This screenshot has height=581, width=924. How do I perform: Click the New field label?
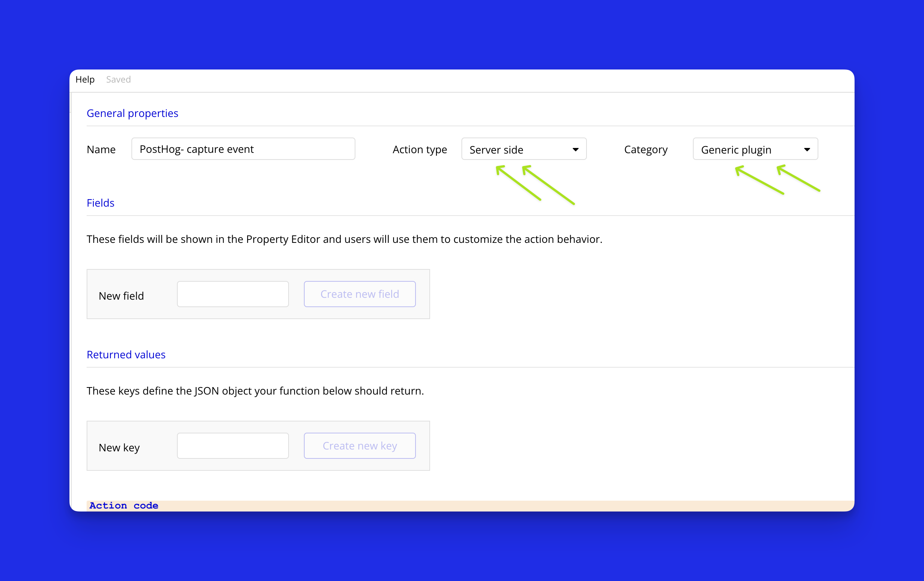121,296
